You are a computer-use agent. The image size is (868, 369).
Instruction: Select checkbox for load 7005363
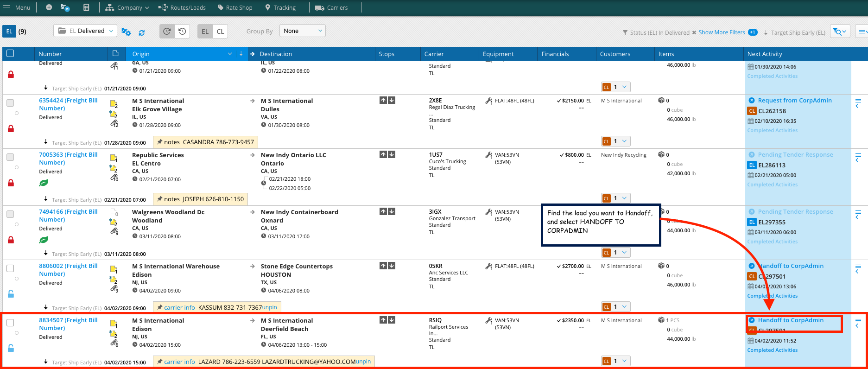point(10,157)
